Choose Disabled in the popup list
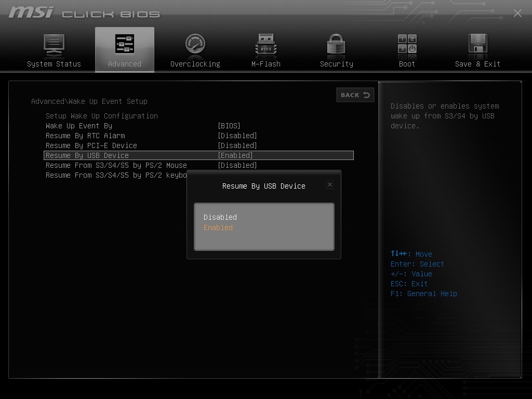Screen dimensions: 532x399 point(220,217)
